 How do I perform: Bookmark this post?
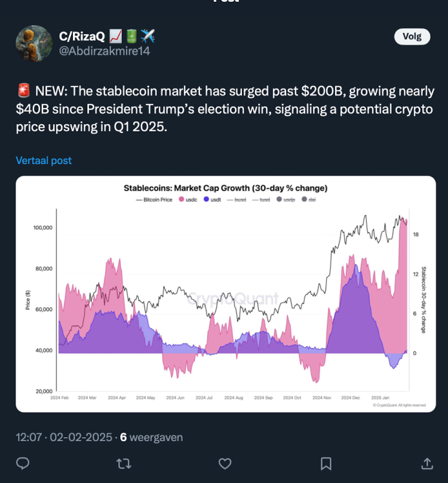pos(326,463)
